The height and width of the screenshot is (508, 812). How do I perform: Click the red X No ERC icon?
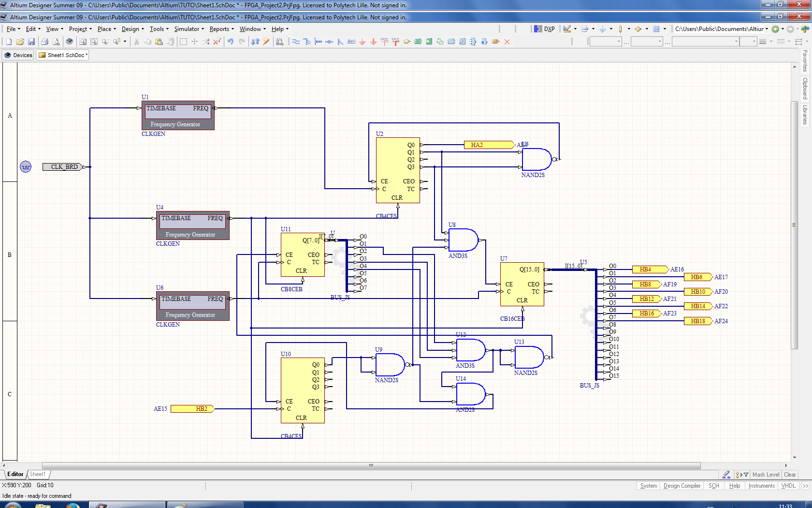click(507, 42)
